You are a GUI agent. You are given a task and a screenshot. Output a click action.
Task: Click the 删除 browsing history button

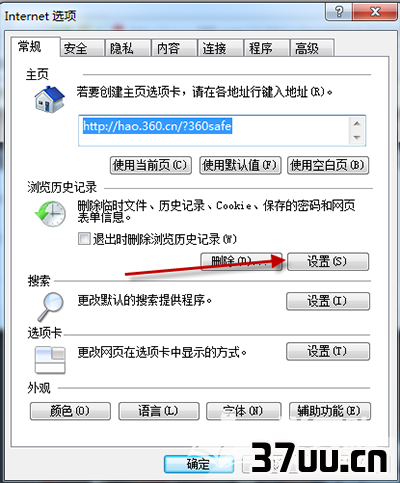tap(241, 262)
